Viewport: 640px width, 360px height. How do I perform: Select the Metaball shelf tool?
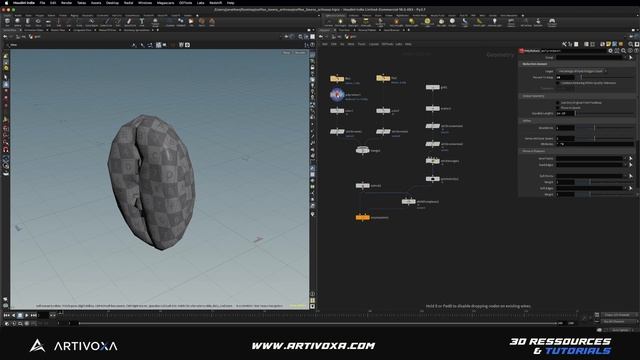tap(181, 22)
